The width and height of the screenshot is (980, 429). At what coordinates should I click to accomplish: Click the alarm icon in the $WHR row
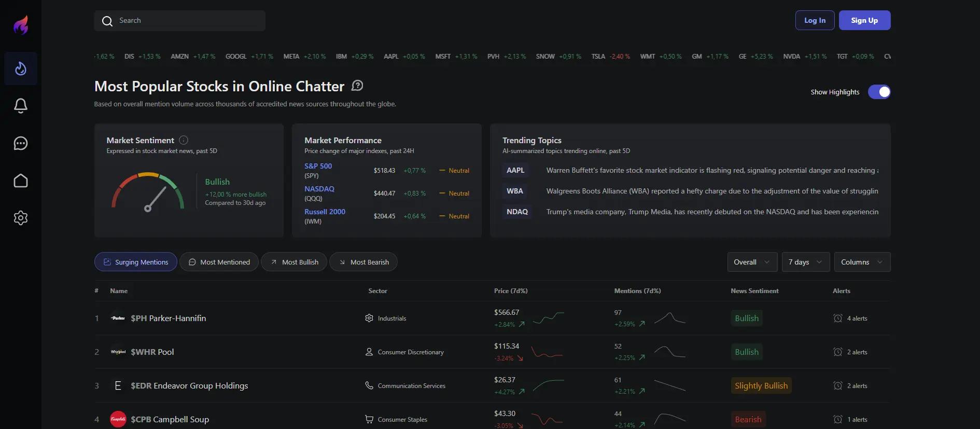(x=837, y=352)
